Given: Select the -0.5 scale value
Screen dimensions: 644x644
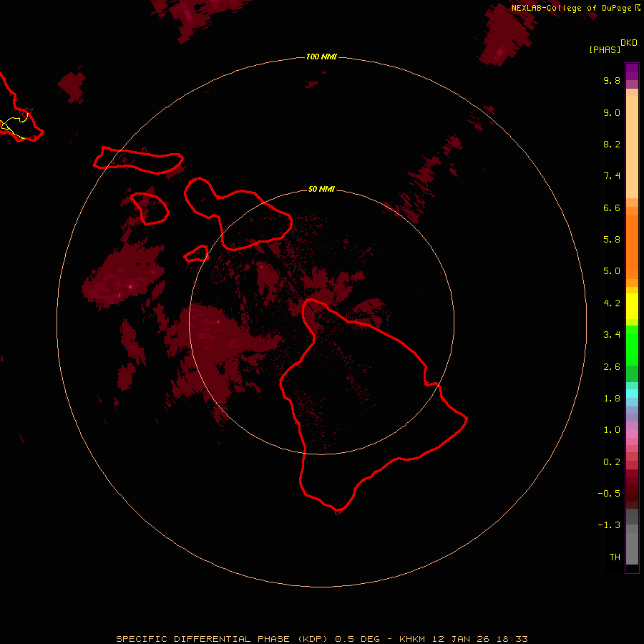Looking at the screenshot, I should coord(609,494).
